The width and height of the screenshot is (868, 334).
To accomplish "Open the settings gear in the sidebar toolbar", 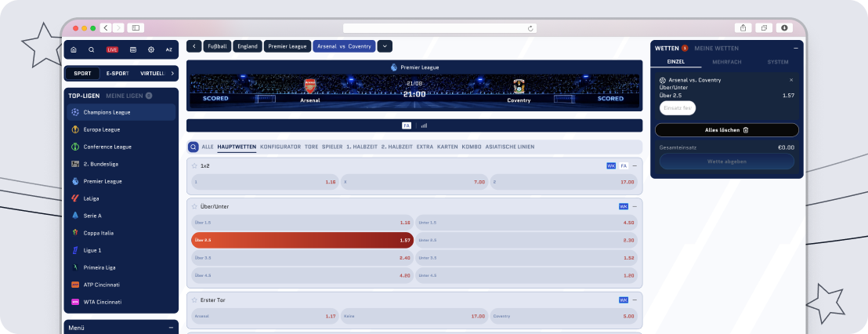I will (151, 50).
